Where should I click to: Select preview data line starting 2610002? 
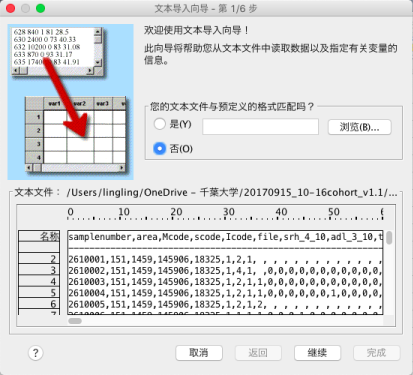225,270
